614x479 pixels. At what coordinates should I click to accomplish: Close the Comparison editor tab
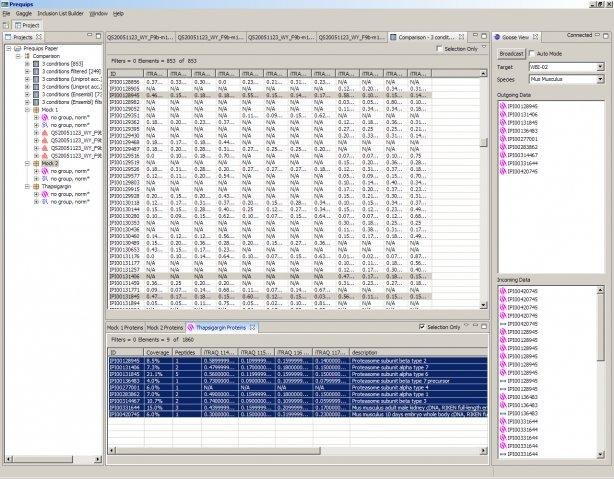461,37
